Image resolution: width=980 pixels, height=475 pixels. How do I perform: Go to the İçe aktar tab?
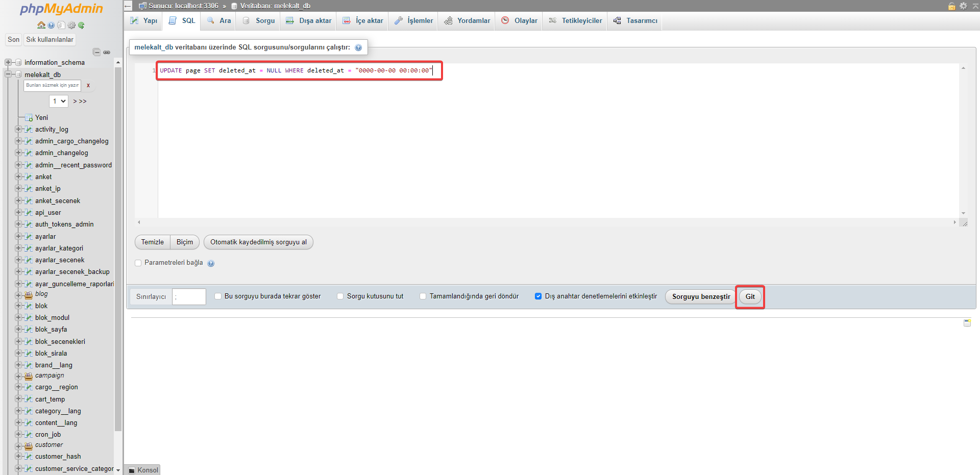click(x=363, y=21)
